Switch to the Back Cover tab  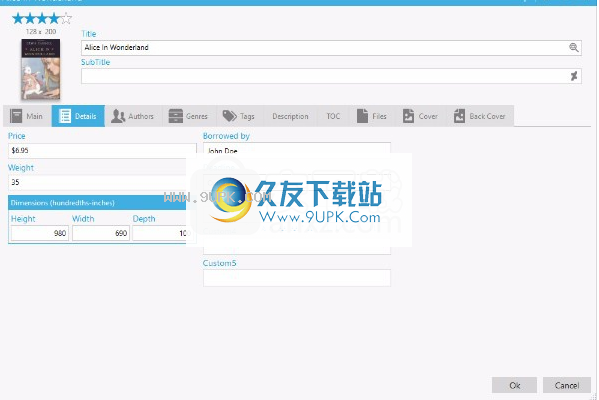[x=480, y=116]
